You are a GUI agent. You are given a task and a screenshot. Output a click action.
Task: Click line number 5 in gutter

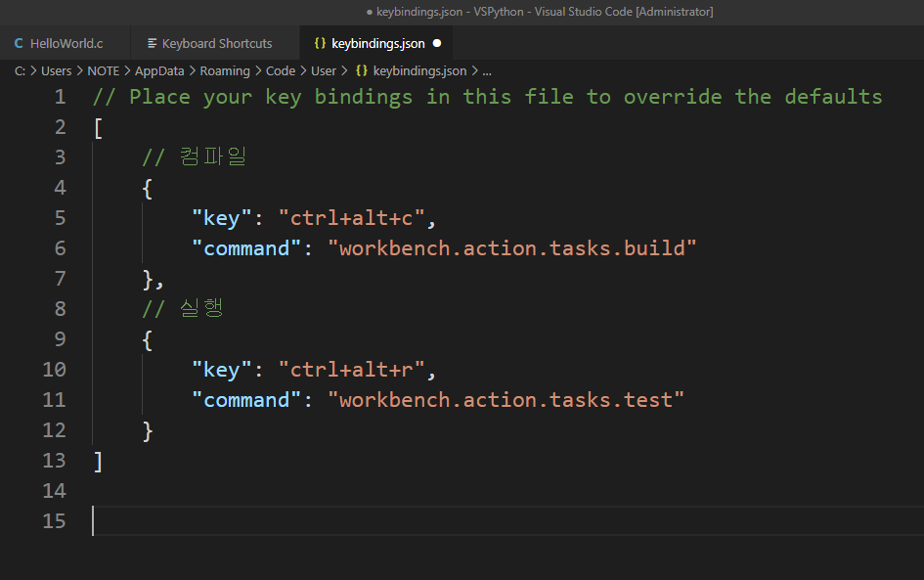pos(60,218)
